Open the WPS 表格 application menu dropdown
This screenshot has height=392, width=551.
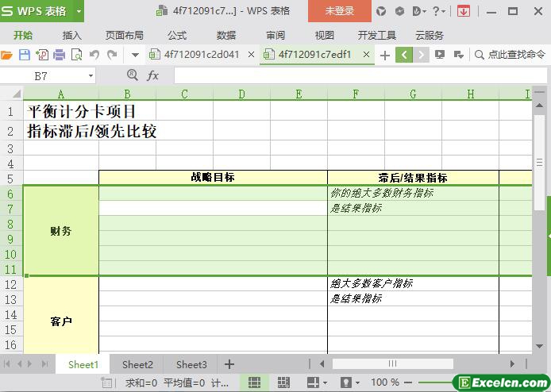79,11
